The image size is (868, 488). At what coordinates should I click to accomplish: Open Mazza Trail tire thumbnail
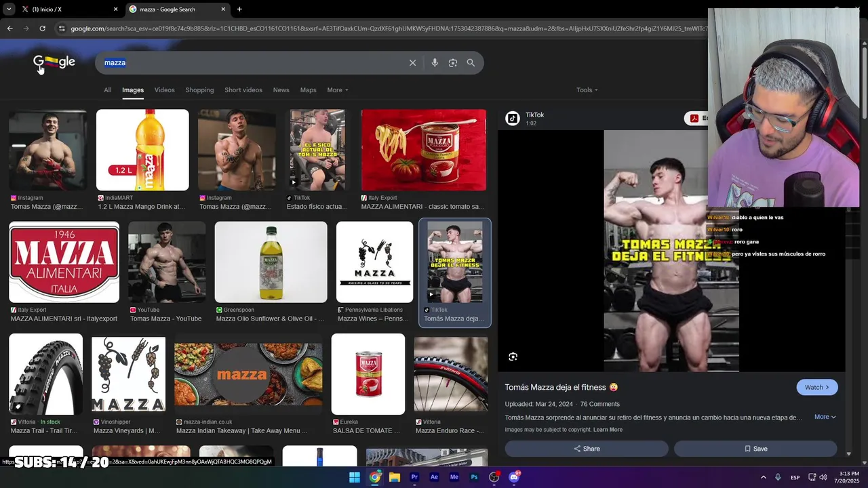tap(45, 374)
